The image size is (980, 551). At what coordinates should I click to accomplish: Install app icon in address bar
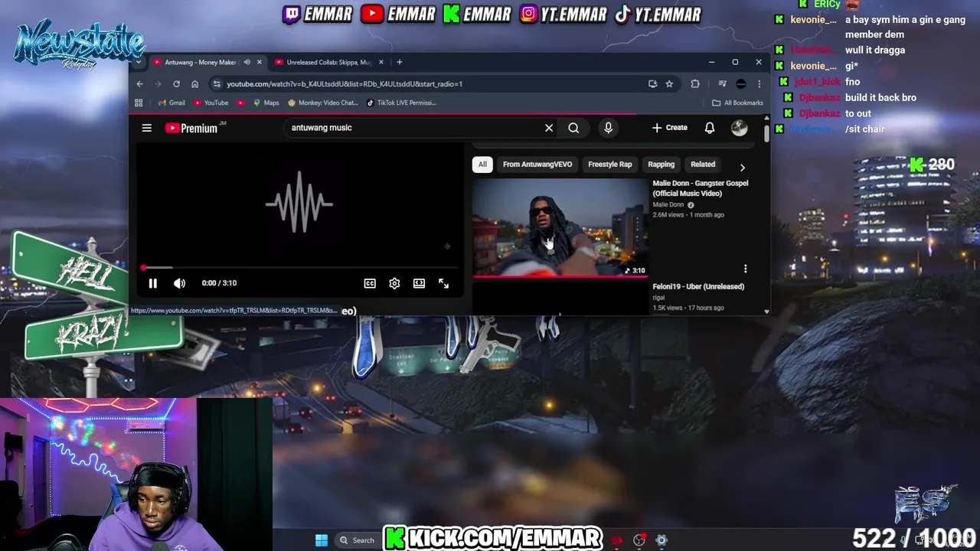pyautogui.click(x=652, y=84)
